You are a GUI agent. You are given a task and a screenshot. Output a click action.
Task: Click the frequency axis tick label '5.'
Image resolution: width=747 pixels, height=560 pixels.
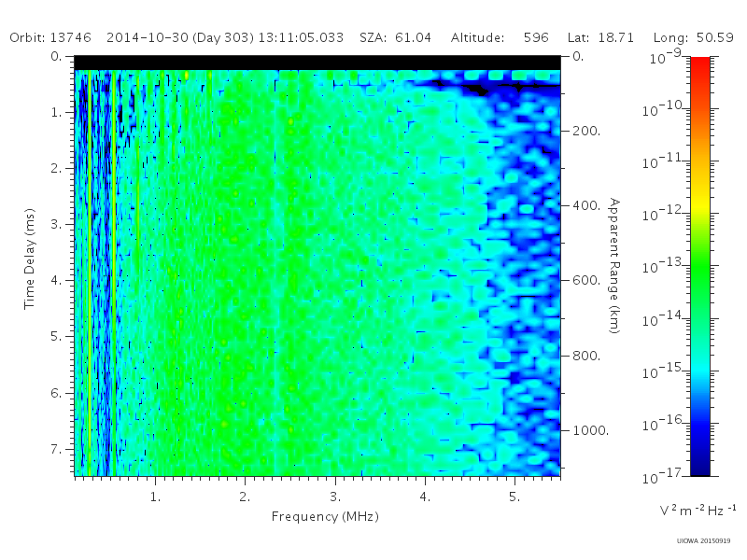coord(514,497)
